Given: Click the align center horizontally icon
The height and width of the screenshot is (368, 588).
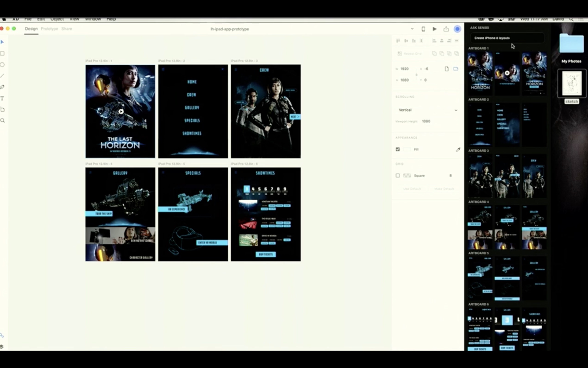Looking at the screenshot, I should pyautogui.click(x=442, y=41).
